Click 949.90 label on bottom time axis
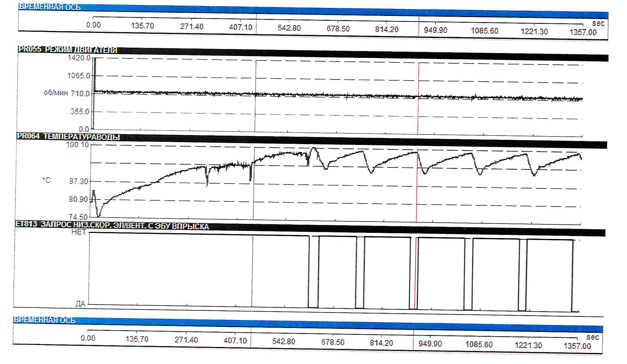This screenshot has width=627, height=364. pyautogui.click(x=430, y=344)
